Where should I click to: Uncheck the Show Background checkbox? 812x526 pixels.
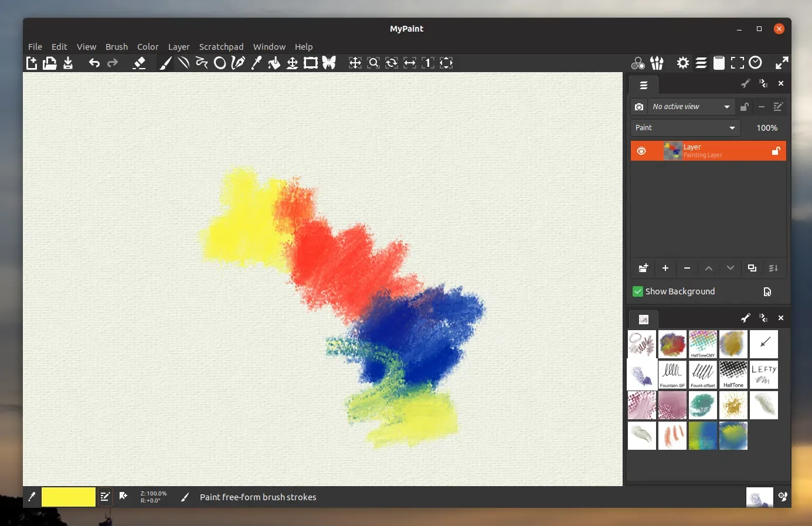(x=637, y=291)
